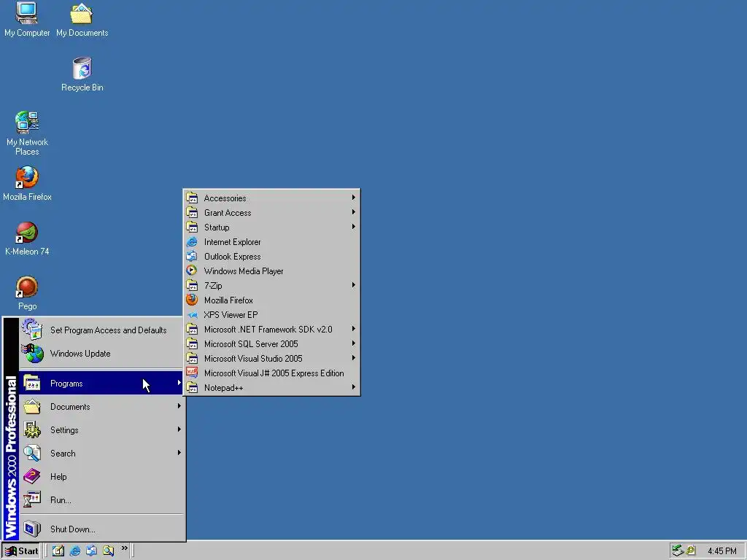Choose Shut Down... from the Start menu
Screen dimensions: 747x560
coord(101,529)
